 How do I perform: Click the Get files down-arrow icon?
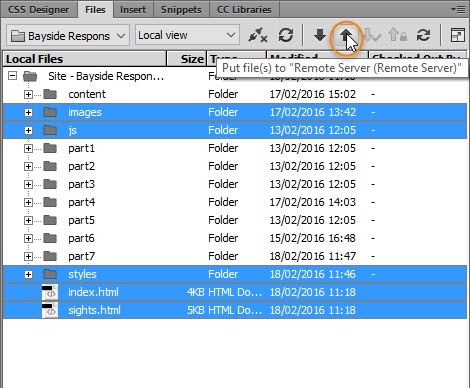click(320, 35)
